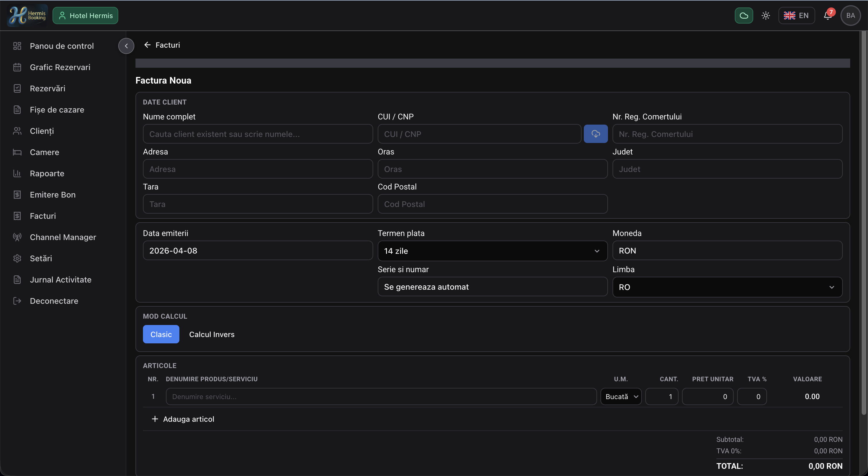
Task: Collapse the sidebar with the chevron button
Action: click(x=126, y=46)
